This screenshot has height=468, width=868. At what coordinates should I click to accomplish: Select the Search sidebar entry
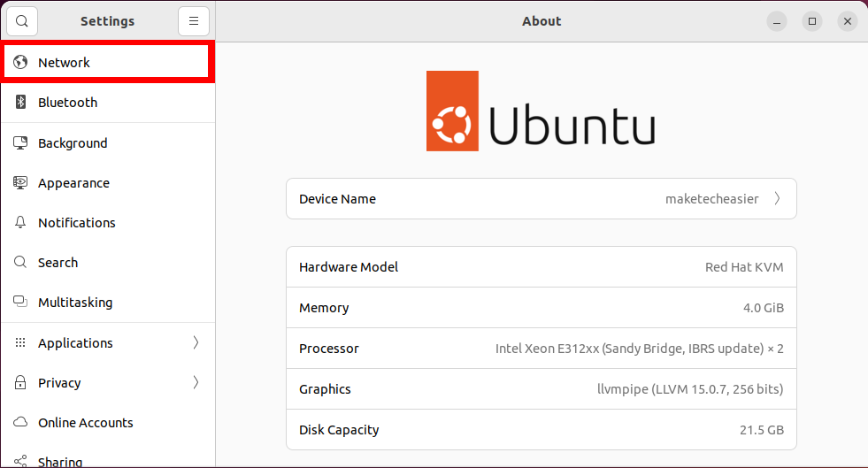pyautogui.click(x=108, y=262)
